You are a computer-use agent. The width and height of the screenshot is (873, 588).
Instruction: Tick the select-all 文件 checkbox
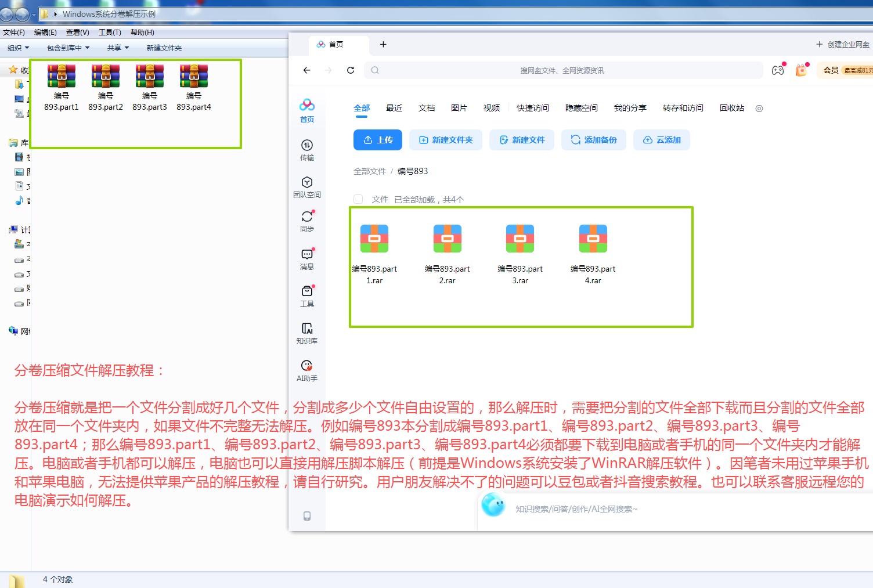pyautogui.click(x=358, y=199)
